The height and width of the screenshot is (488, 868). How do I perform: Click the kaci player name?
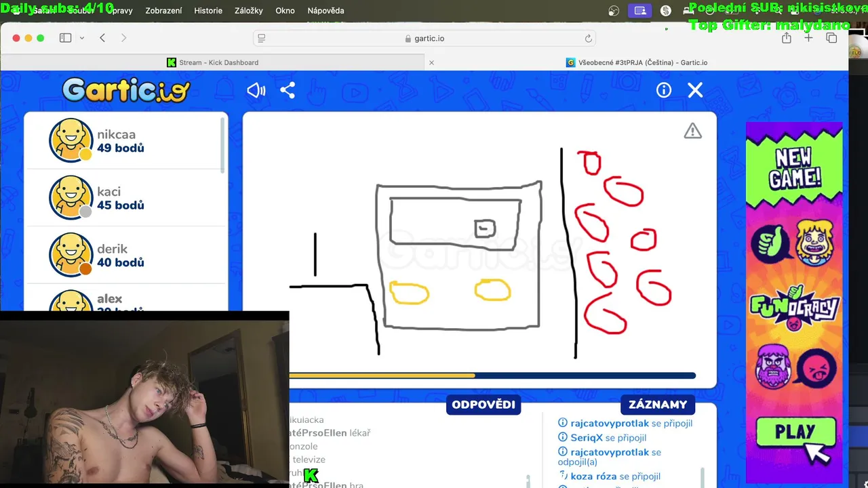point(108,192)
